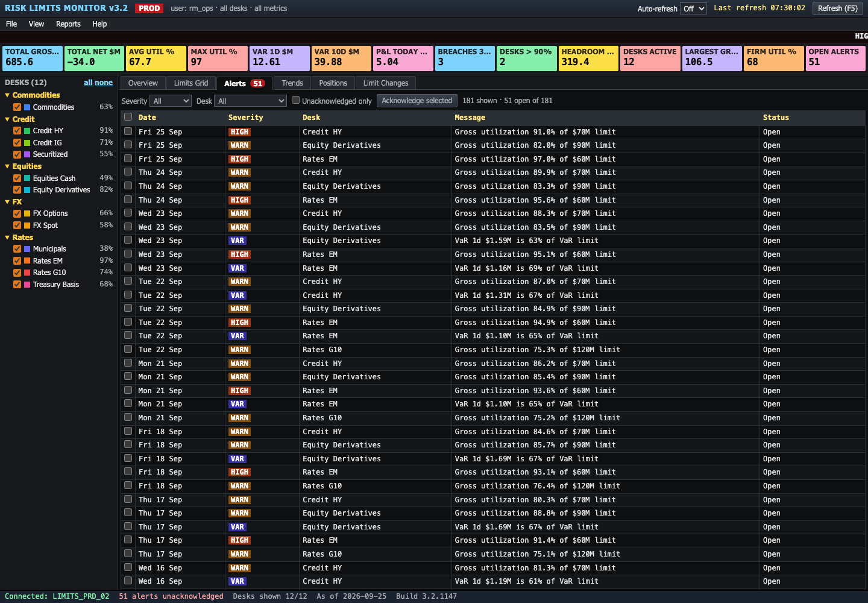Uncheck the Equity Derivatives desk checkbox
The image size is (868, 603).
point(17,190)
